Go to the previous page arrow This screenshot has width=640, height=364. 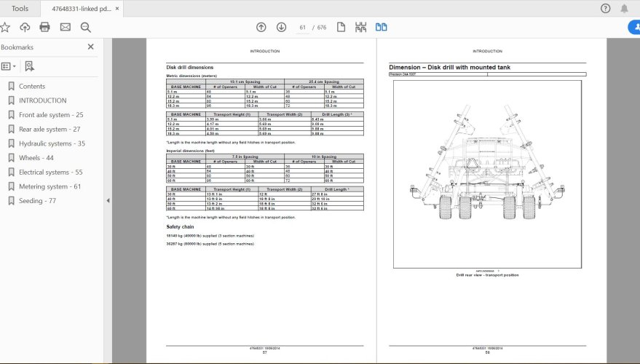261,28
